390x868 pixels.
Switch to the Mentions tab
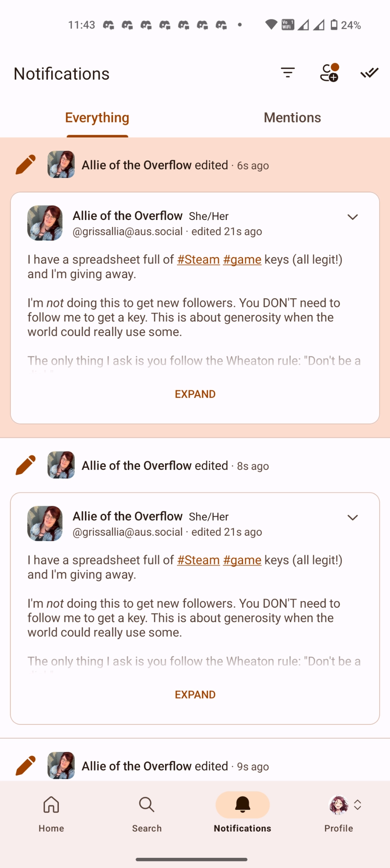point(292,118)
